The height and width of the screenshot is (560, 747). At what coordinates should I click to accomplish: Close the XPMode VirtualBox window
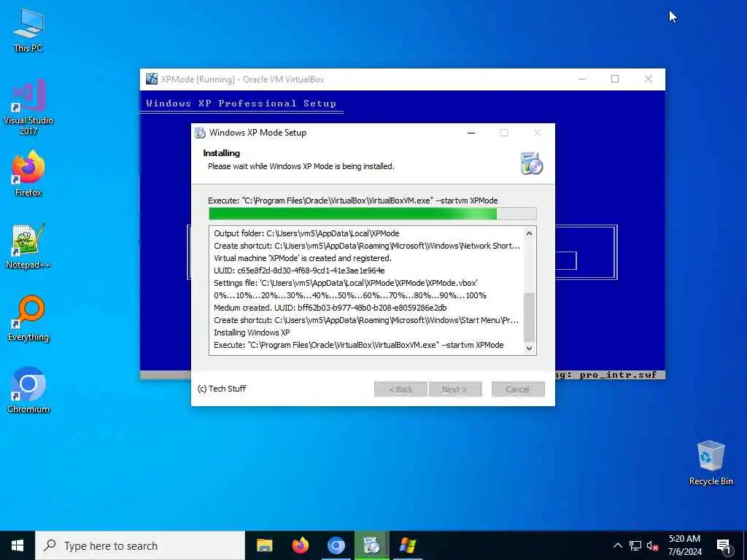coord(649,79)
